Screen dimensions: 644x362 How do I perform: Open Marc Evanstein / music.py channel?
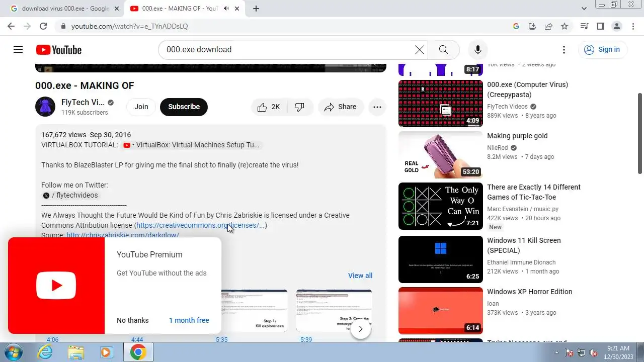523,209
